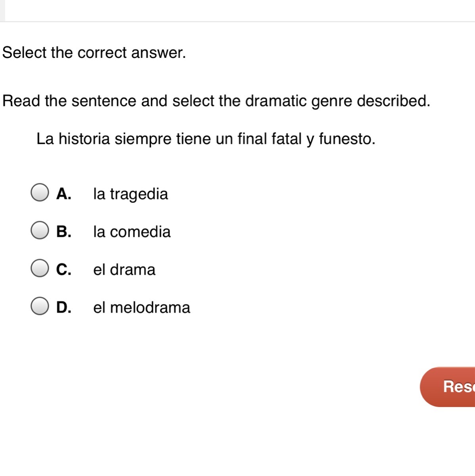The image size is (475, 476).
Task: Click the bold letter "B." label
Action: tap(64, 232)
